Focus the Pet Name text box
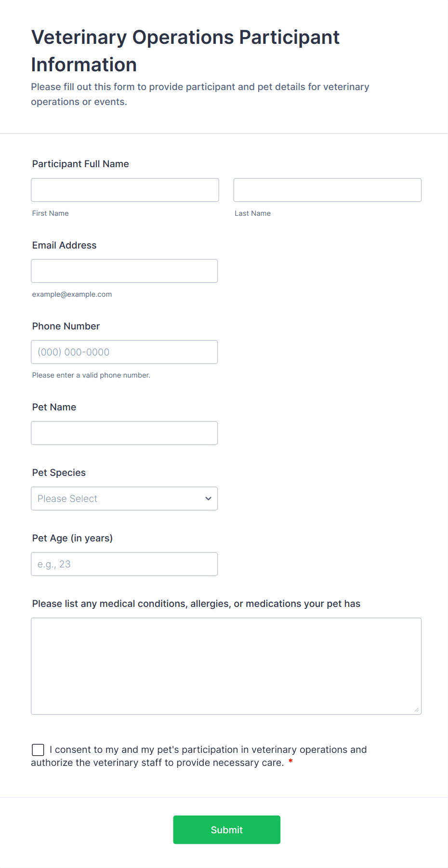 click(x=124, y=433)
